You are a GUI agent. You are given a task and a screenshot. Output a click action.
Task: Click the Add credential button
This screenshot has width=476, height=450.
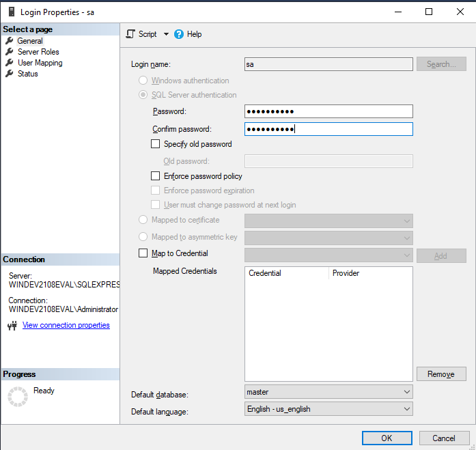[441, 256]
